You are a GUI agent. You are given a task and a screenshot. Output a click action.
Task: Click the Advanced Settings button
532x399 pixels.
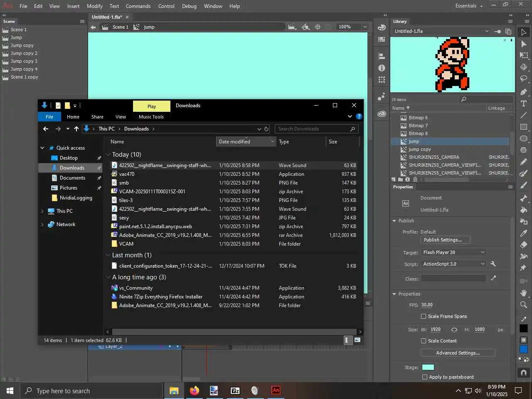click(x=458, y=353)
